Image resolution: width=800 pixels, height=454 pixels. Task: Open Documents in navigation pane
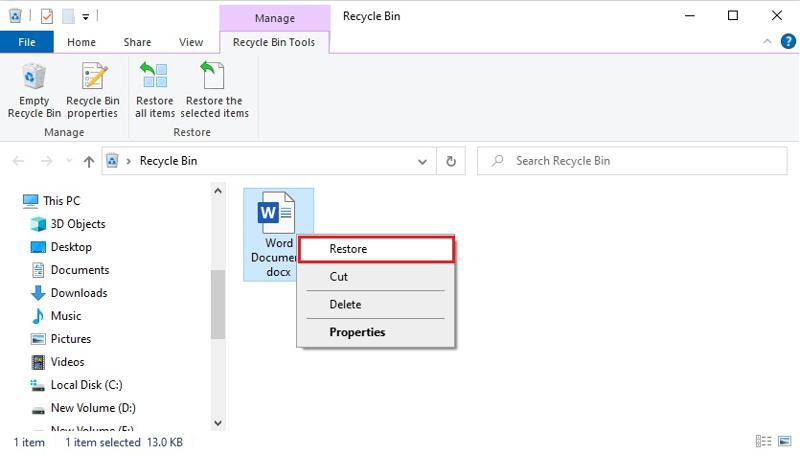point(70,270)
